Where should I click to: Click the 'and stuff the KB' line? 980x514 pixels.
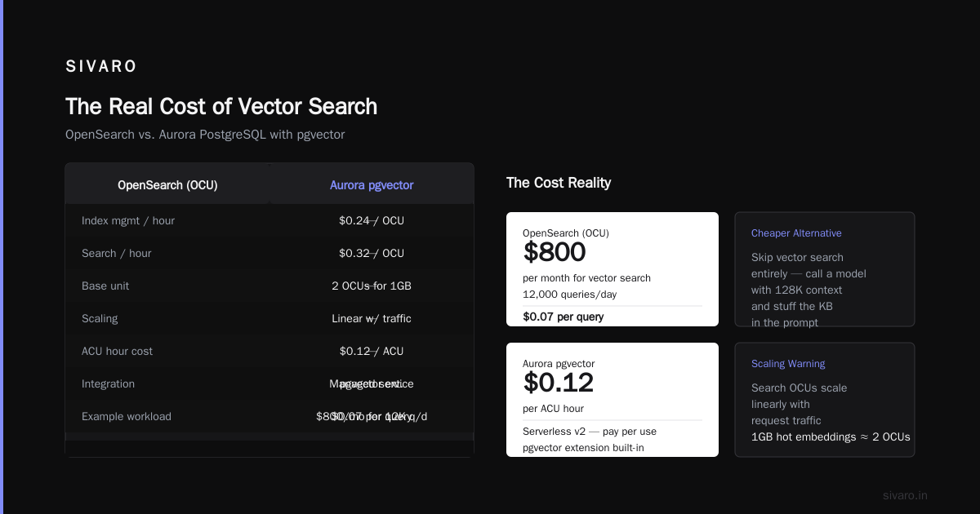(x=792, y=307)
